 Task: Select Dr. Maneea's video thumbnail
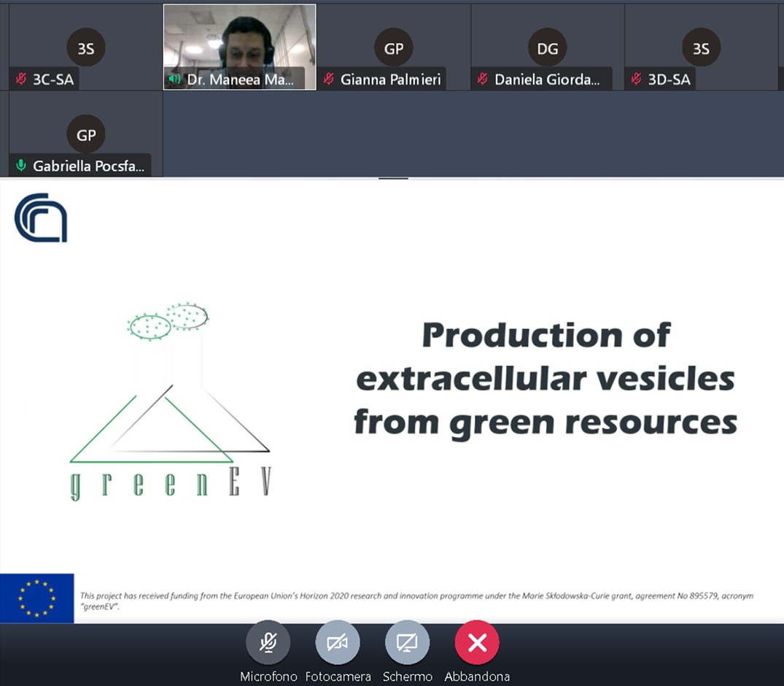239,47
